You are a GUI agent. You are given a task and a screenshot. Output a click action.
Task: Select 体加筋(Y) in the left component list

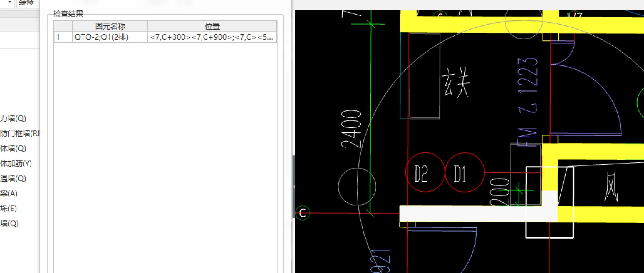[16, 164]
